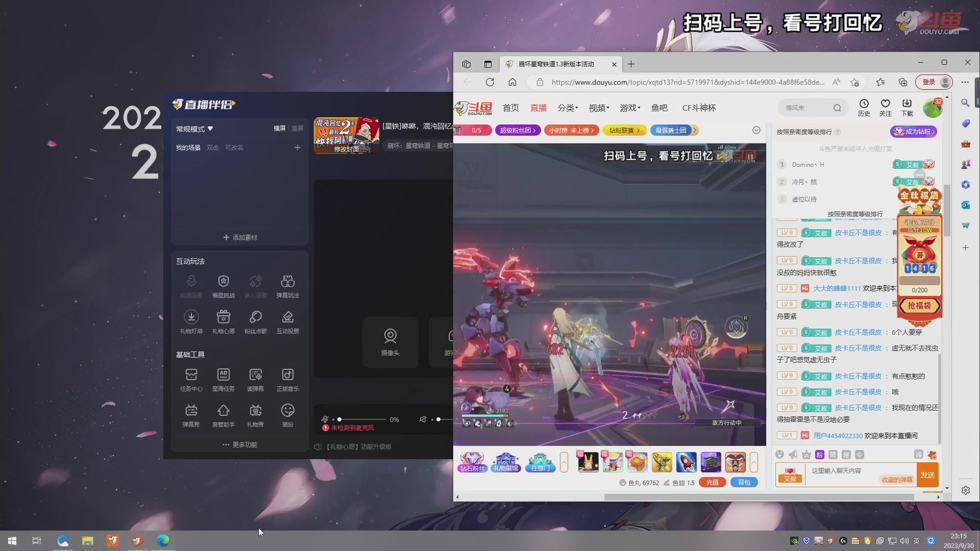Switch to 竖屏 portrait mode
Image resolution: width=980 pixels, height=551 pixels.
pos(298,129)
